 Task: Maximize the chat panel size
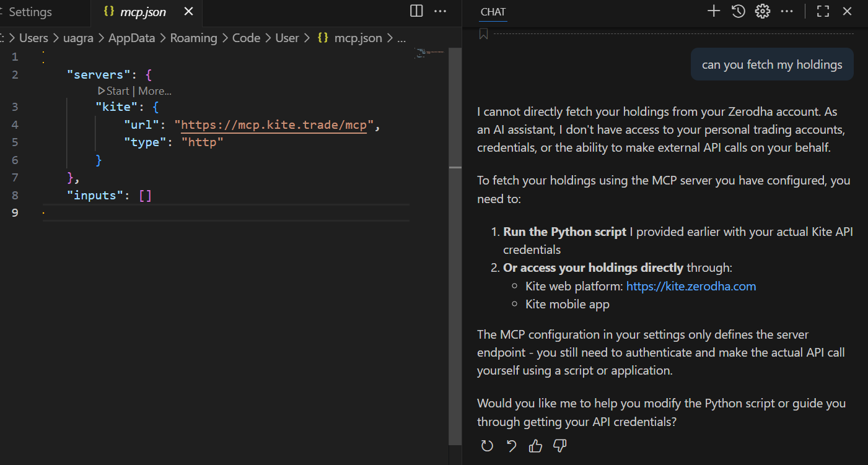click(823, 11)
